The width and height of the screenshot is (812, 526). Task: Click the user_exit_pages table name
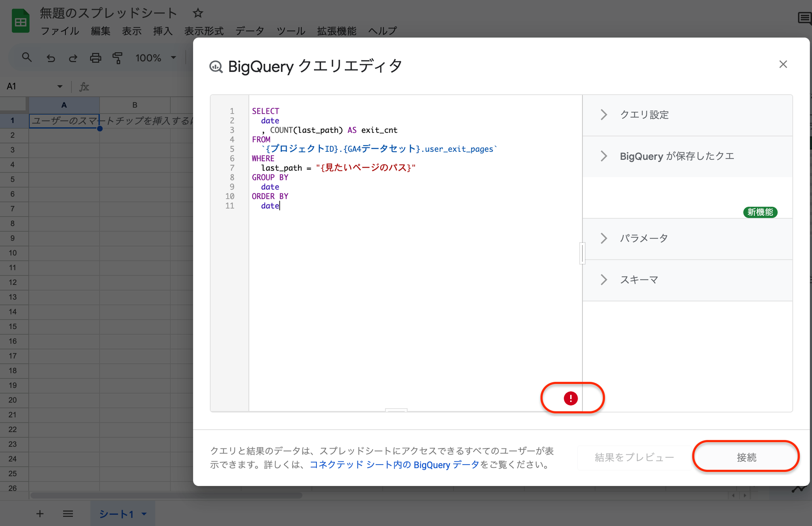coord(459,149)
